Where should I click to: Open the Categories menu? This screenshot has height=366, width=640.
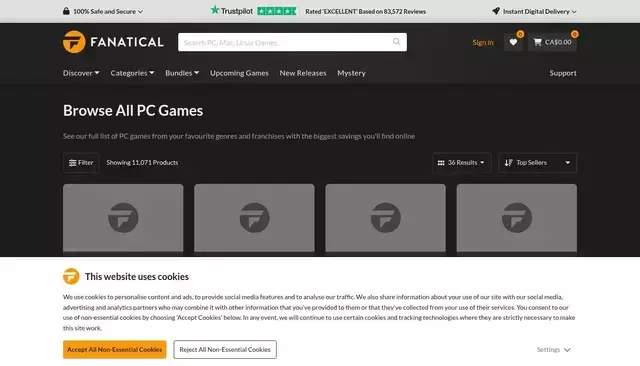pyautogui.click(x=132, y=73)
